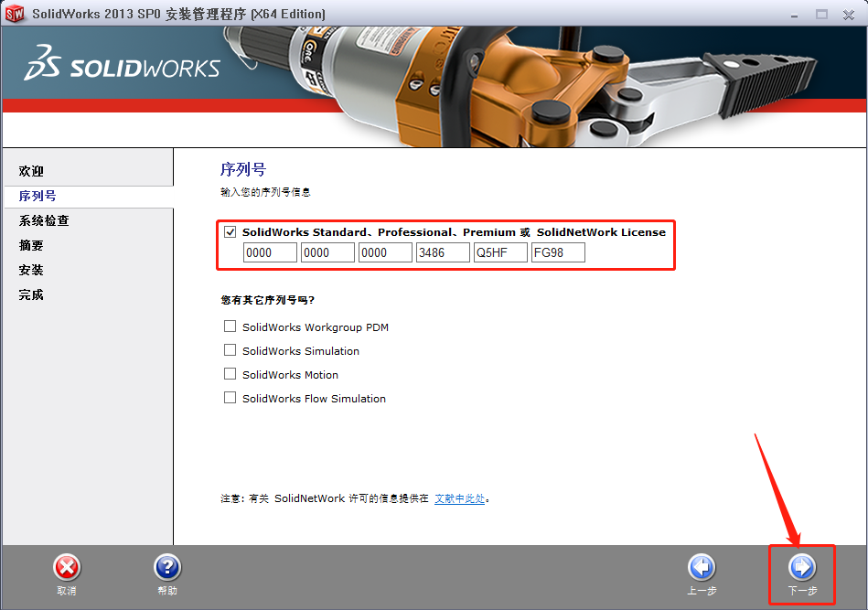
Task: Check the SolidWorks Motion option
Action: (230, 374)
